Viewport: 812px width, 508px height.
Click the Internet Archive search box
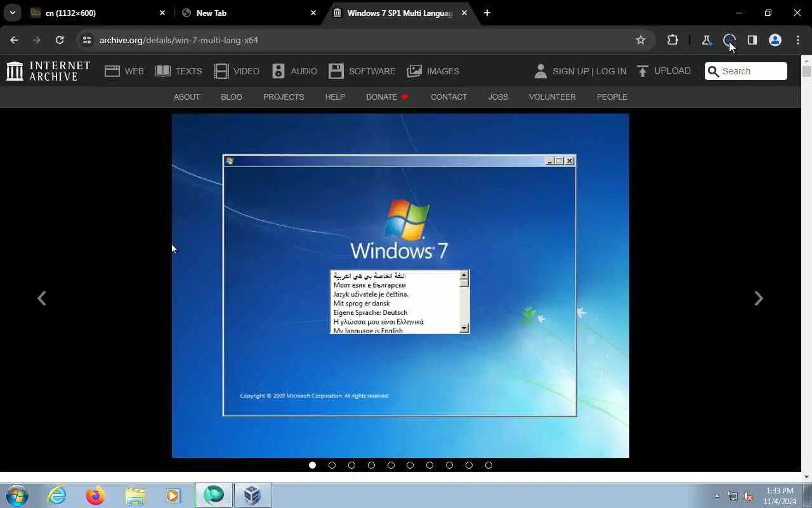(x=746, y=71)
